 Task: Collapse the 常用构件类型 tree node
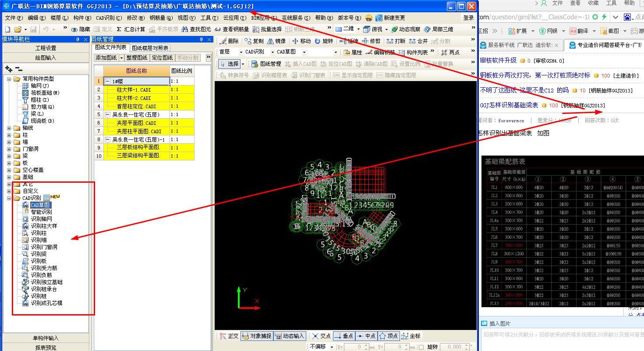pyautogui.click(x=9, y=79)
